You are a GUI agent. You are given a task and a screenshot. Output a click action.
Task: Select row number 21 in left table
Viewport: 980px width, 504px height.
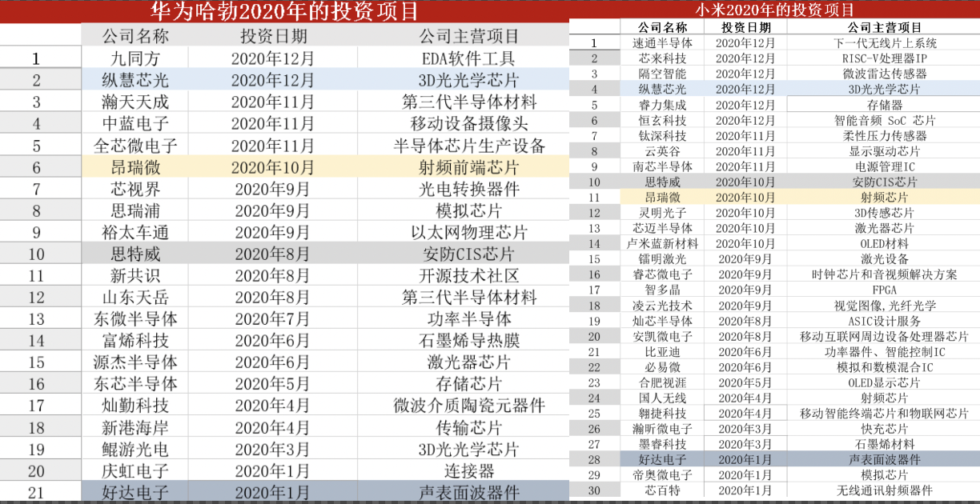tap(35, 492)
